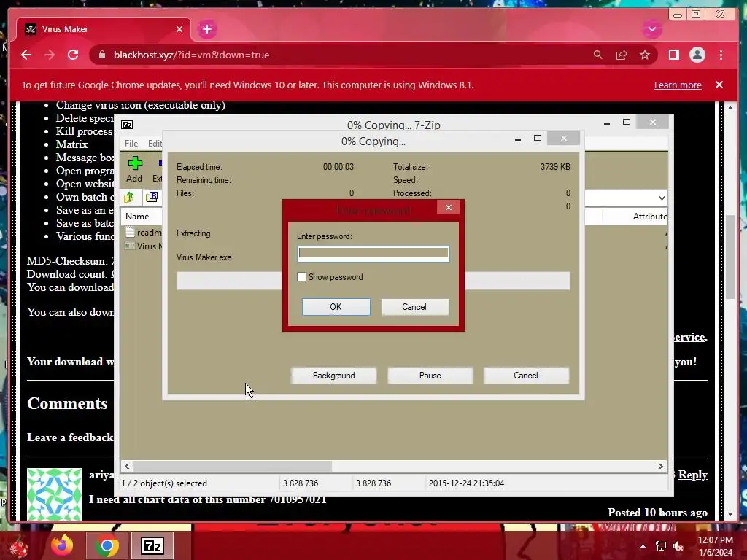Click the '1 / 2 object(s) selected' status text

click(164, 483)
